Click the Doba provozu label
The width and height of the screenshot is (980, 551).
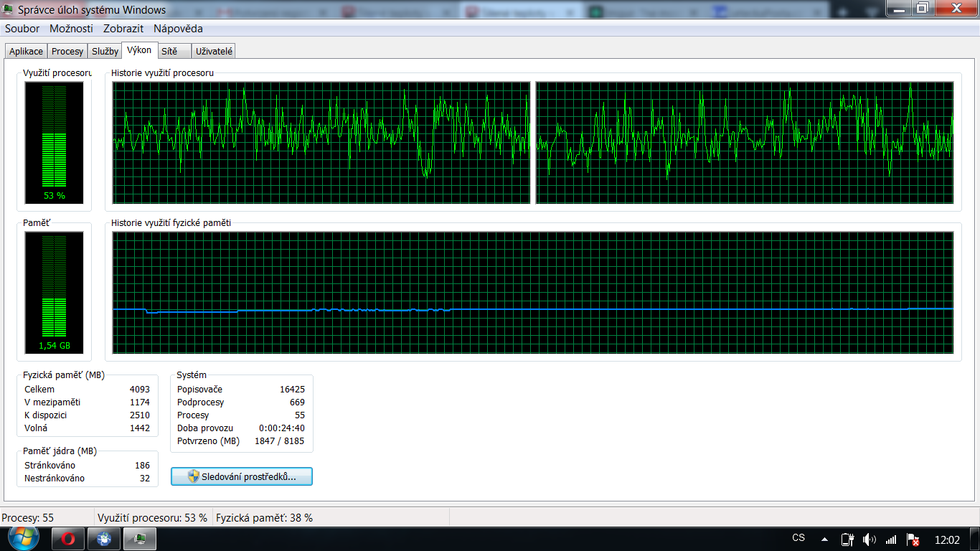(x=205, y=428)
